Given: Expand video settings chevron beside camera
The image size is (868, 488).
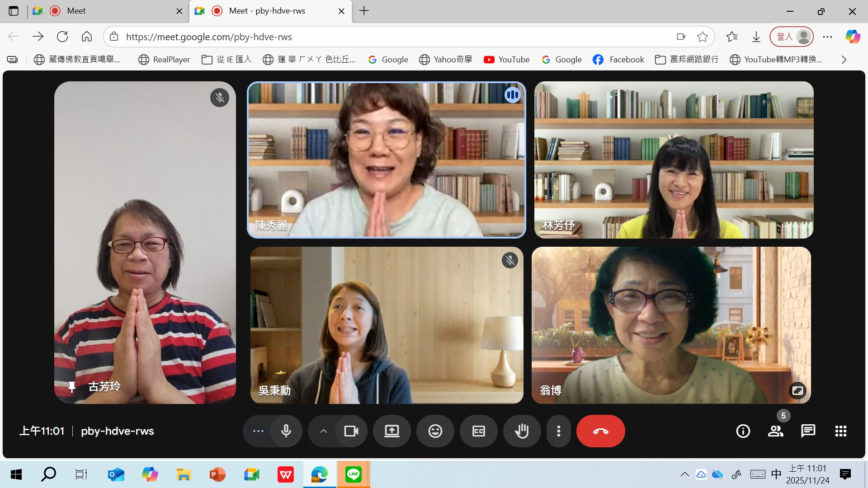Looking at the screenshot, I should 323,431.
